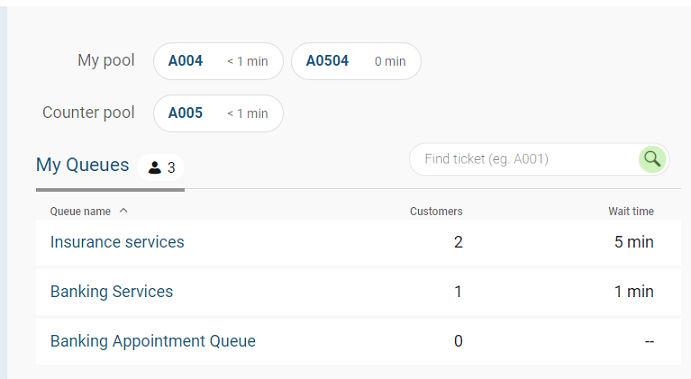This screenshot has width=691, height=379.
Task: Click customer count 1 for Banking Services
Action: (458, 291)
